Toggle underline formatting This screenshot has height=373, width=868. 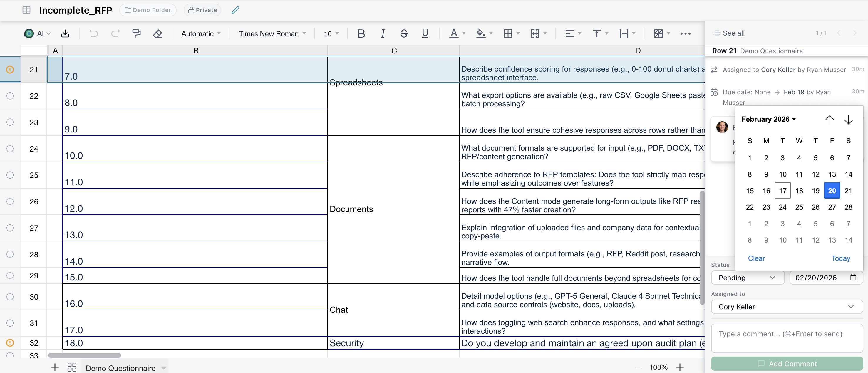coord(425,33)
